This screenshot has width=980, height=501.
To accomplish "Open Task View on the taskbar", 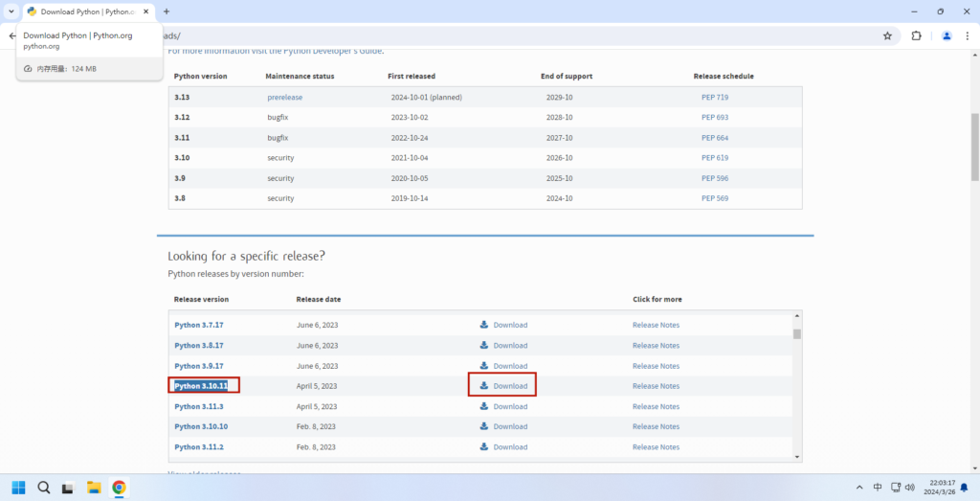I will click(x=68, y=488).
